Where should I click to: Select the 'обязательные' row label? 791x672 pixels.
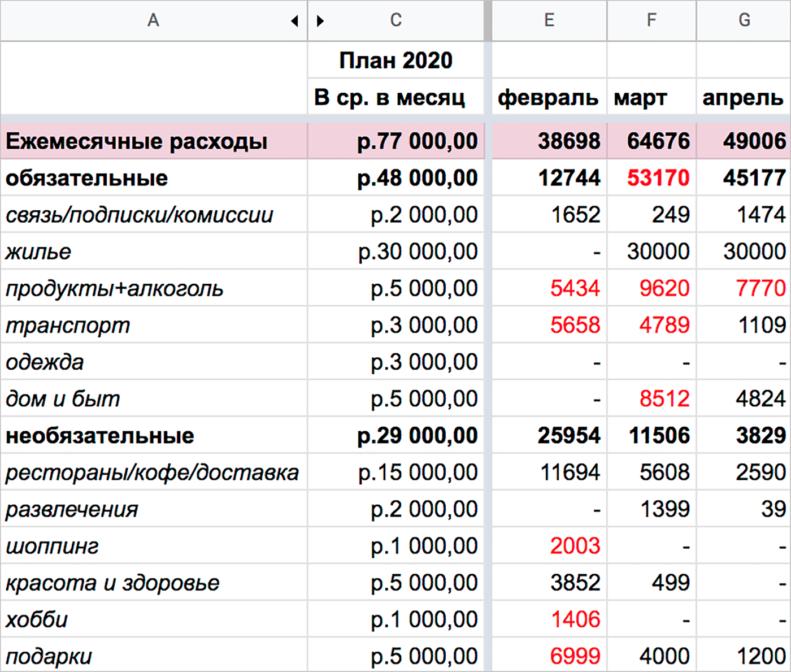pos(86,178)
